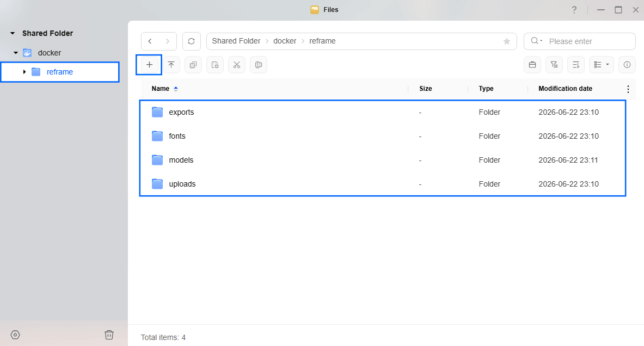Refresh the folder listing
This screenshot has width=644, height=346.
[x=192, y=41]
